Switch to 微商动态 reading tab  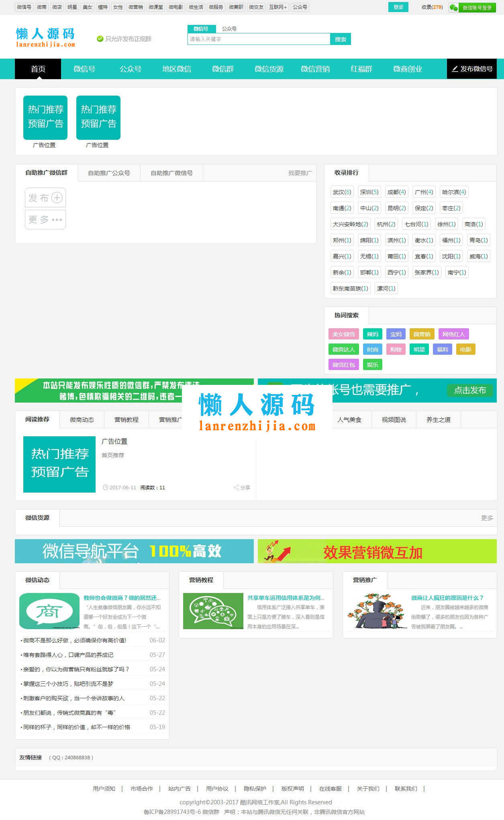click(82, 420)
